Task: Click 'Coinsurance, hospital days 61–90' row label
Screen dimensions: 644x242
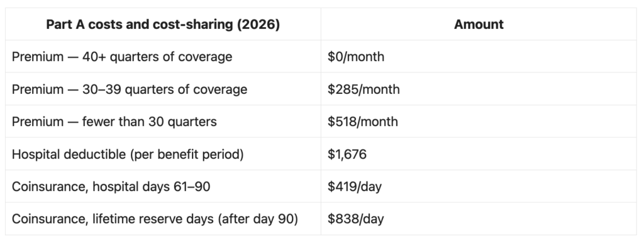Action: (x=111, y=187)
